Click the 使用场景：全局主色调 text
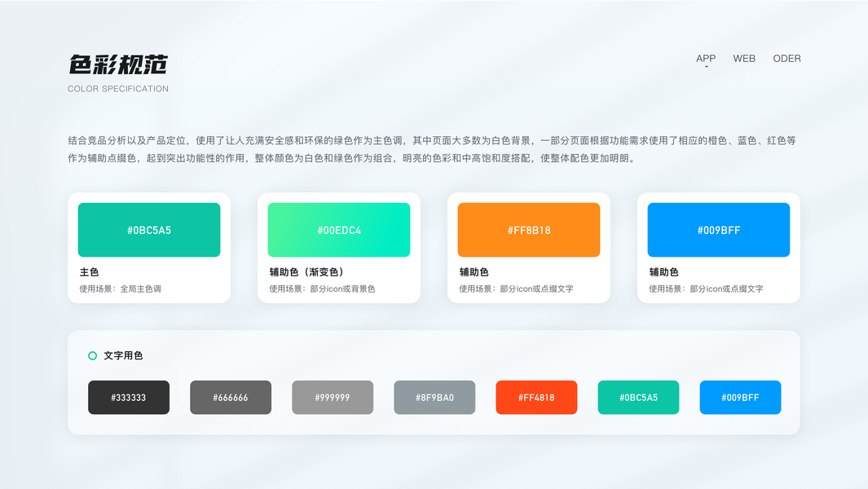This screenshot has height=489, width=868. click(x=120, y=289)
